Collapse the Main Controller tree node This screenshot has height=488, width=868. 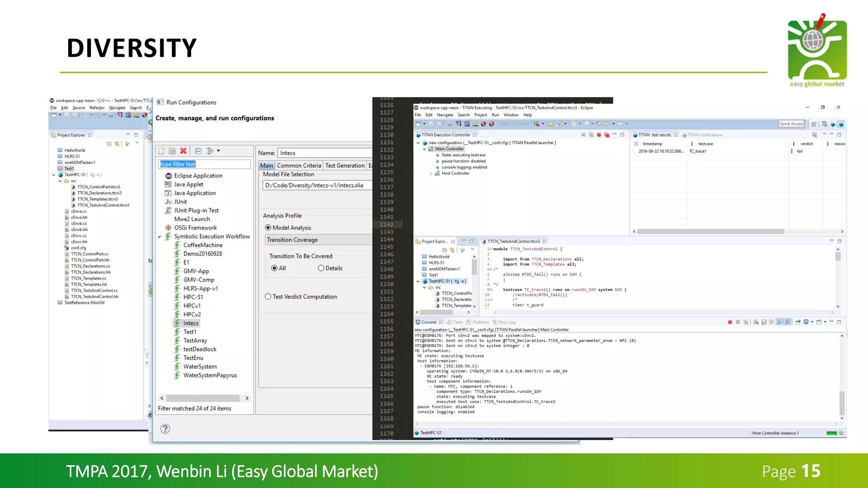424,149
